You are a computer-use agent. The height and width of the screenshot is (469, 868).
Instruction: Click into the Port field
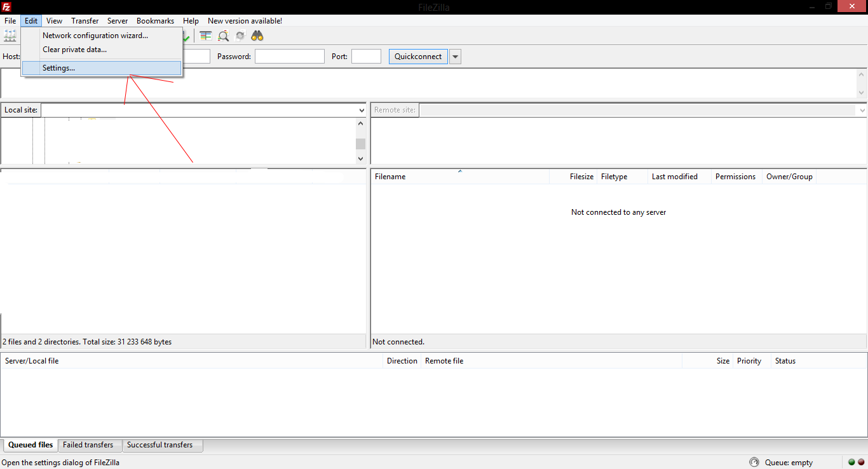pos(366,57)
